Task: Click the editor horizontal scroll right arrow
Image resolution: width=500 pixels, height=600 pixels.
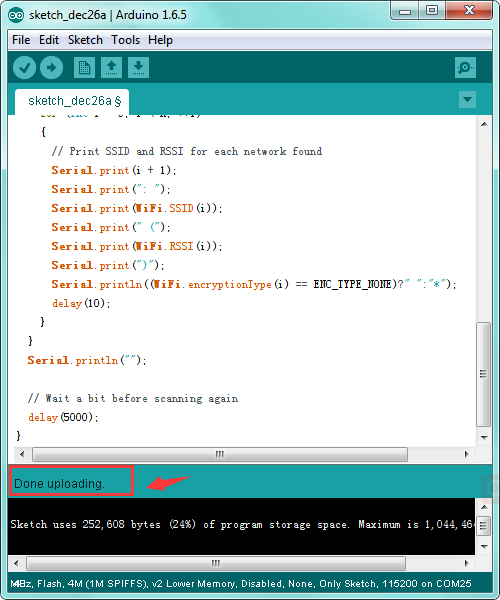Action: coord(466,454)
